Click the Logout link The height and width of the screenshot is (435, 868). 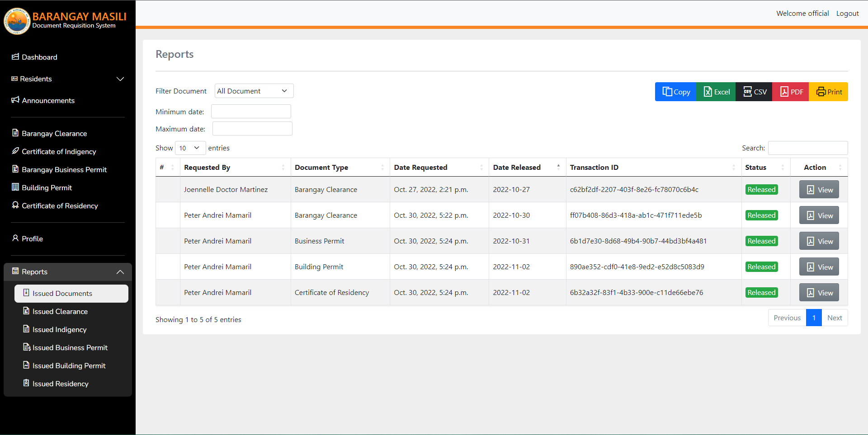pyautogui.click(x=847, y=14)
